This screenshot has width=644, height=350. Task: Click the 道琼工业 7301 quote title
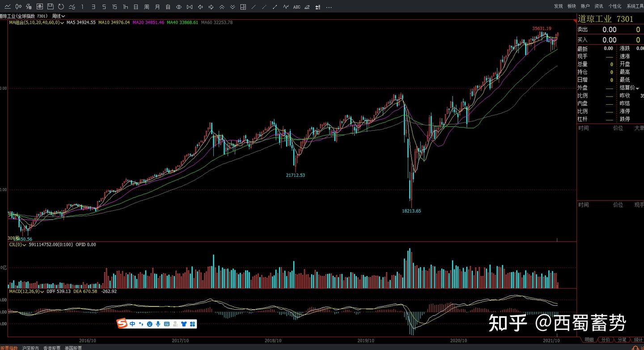point(606,19)
